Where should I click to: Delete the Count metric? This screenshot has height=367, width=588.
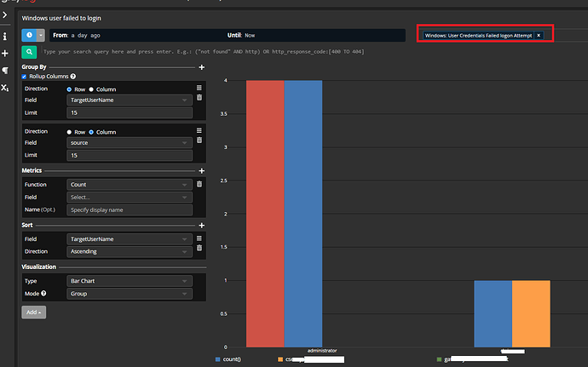click(x=199, y=184)
